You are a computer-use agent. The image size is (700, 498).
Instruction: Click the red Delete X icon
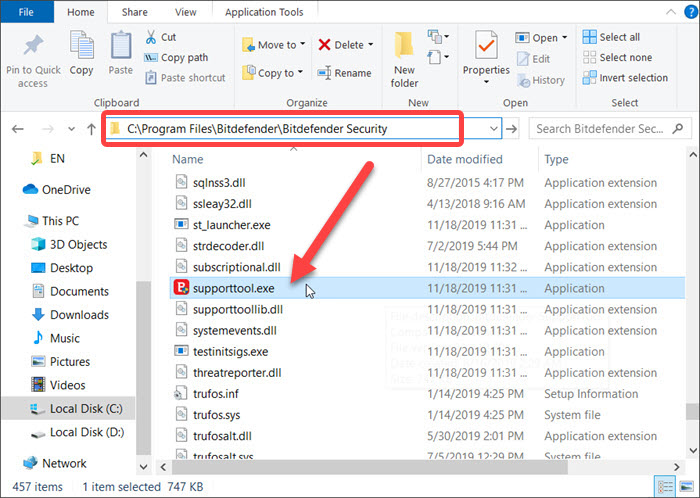pyautogui.click(x=325, y=45)
